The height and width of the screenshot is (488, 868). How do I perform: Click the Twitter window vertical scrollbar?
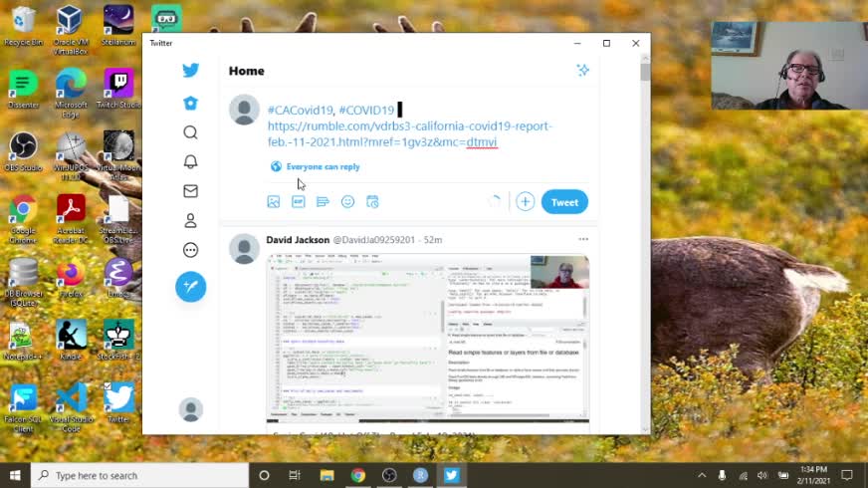tap(645, 244)
